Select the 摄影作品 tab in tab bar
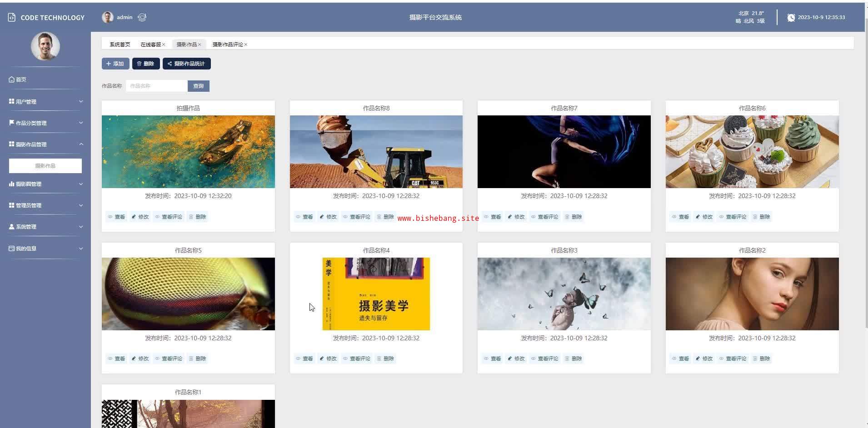 click(x=186, y=45)
